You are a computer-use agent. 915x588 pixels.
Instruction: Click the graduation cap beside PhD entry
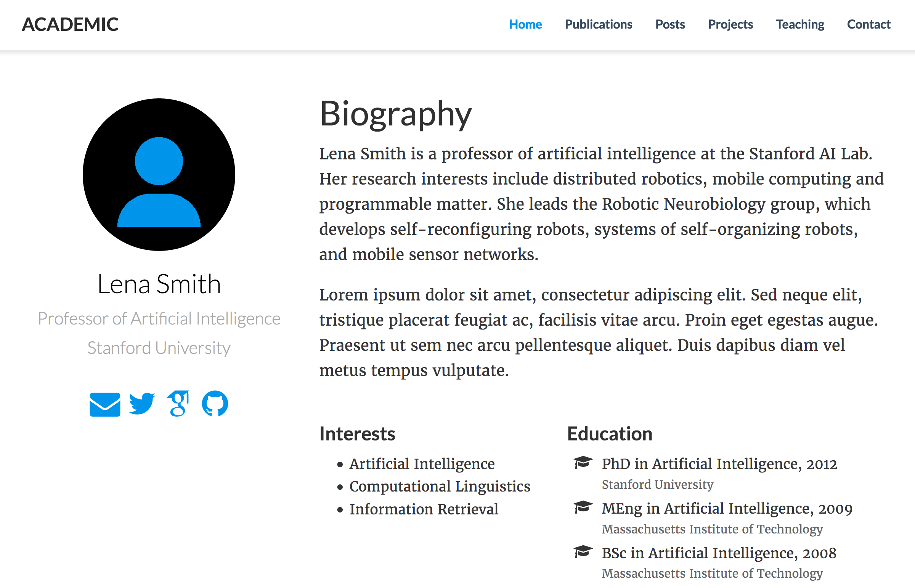click(x=583, y=463)
